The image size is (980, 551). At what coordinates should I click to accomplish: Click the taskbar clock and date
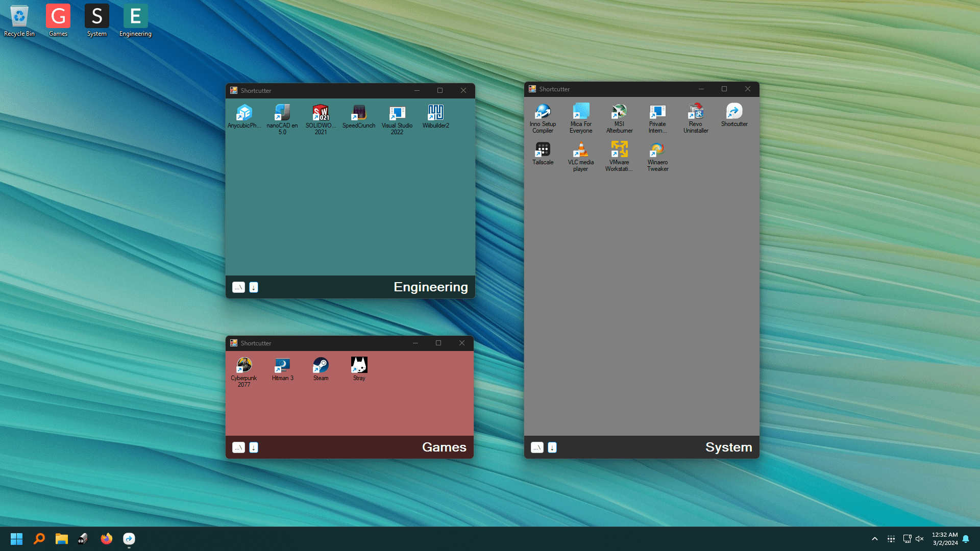tap(945, 539)
